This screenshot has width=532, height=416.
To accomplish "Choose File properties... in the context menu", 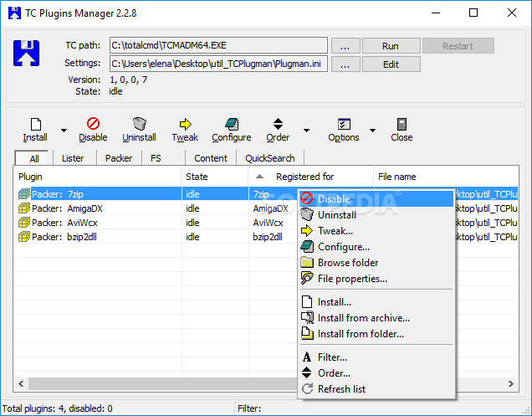I will tap(376, 279).
